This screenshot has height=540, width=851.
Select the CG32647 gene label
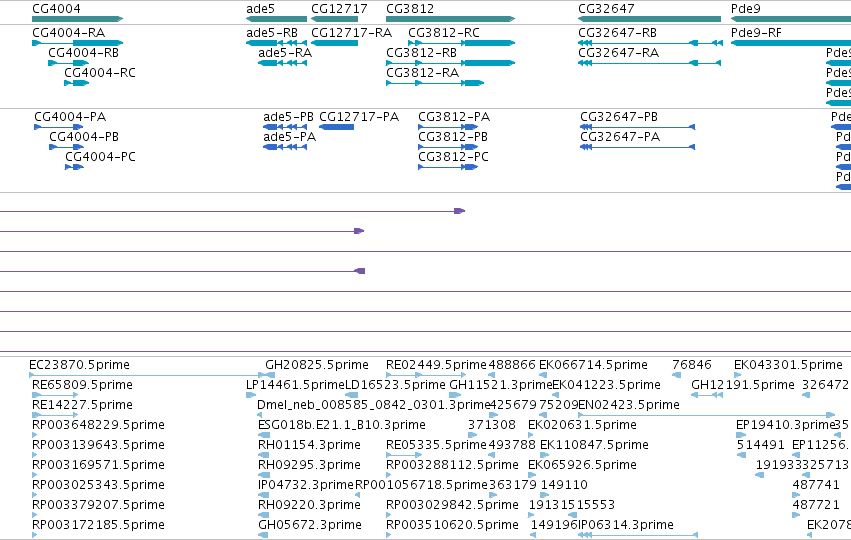[606, 9]
